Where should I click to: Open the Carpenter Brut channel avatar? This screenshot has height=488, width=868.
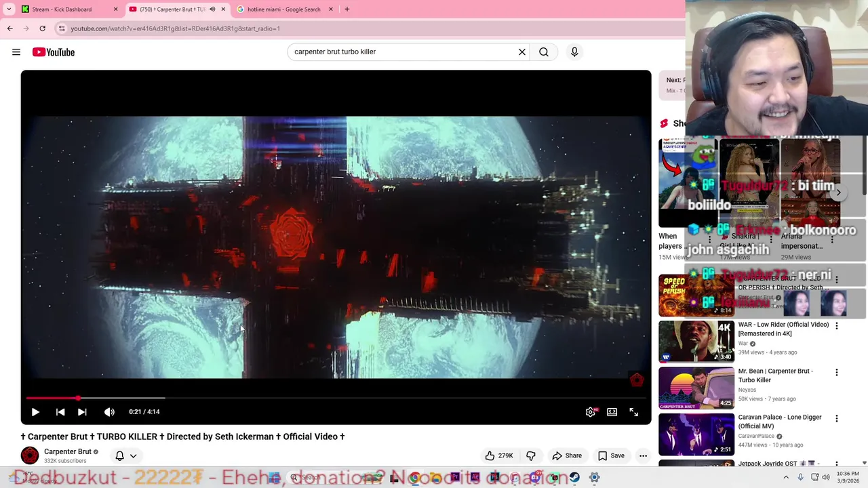coord(29,455)
